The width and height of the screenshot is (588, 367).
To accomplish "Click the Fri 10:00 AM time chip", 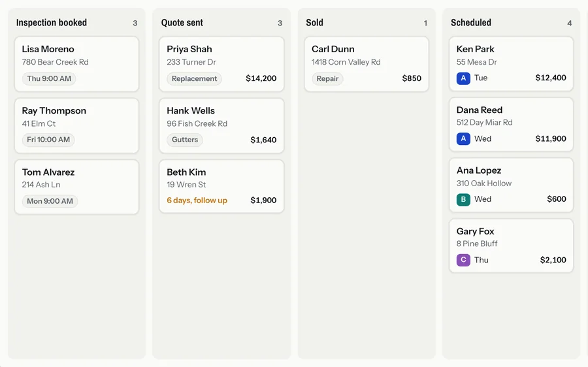I will (48, 140).
